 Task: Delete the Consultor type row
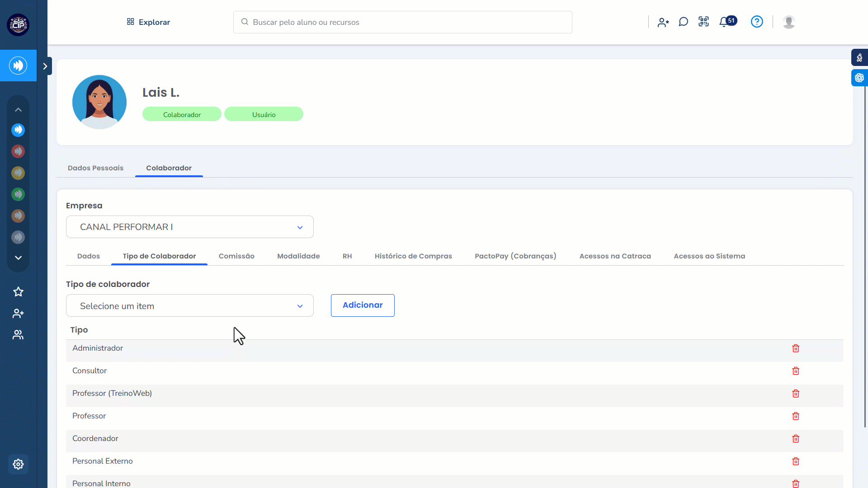[x=796, y=371]
